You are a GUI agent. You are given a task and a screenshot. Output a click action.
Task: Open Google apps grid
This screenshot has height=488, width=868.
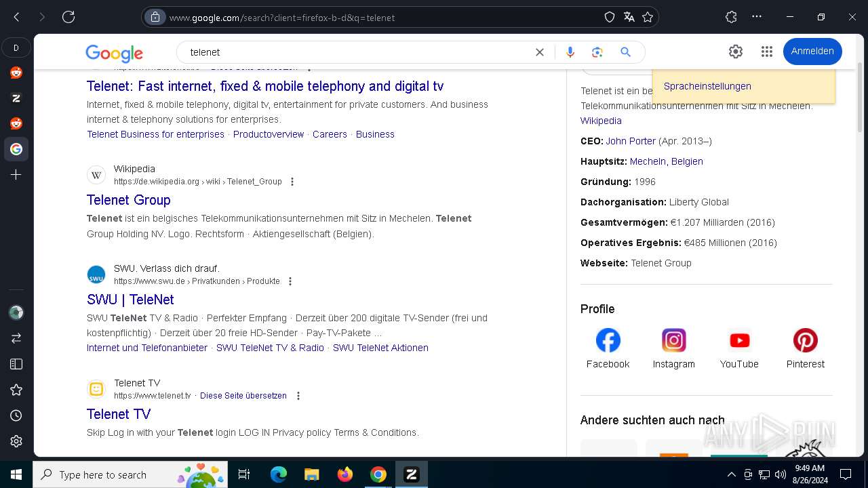(x=767, y=52)
